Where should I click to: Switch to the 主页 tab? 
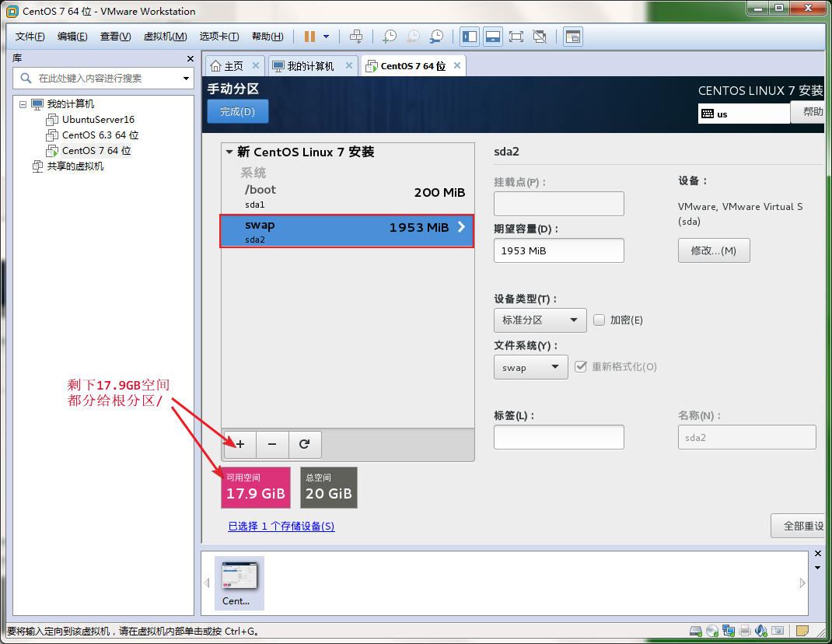(x=227, y=66)
